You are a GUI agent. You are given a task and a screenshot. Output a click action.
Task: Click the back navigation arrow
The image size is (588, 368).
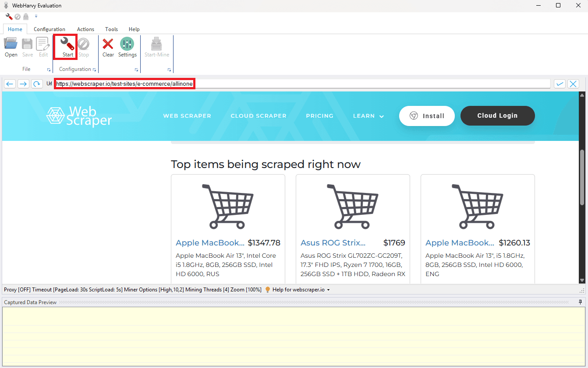9,84
